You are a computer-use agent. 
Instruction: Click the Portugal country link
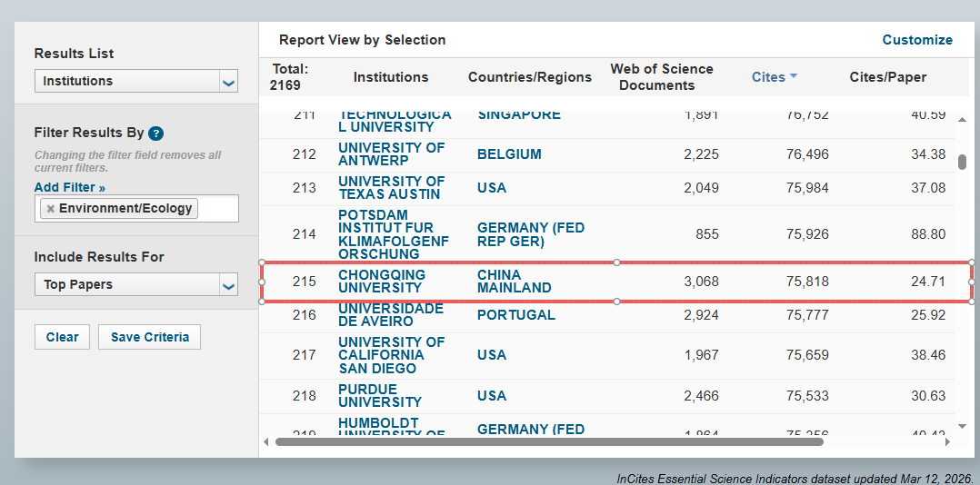[515, 315]
